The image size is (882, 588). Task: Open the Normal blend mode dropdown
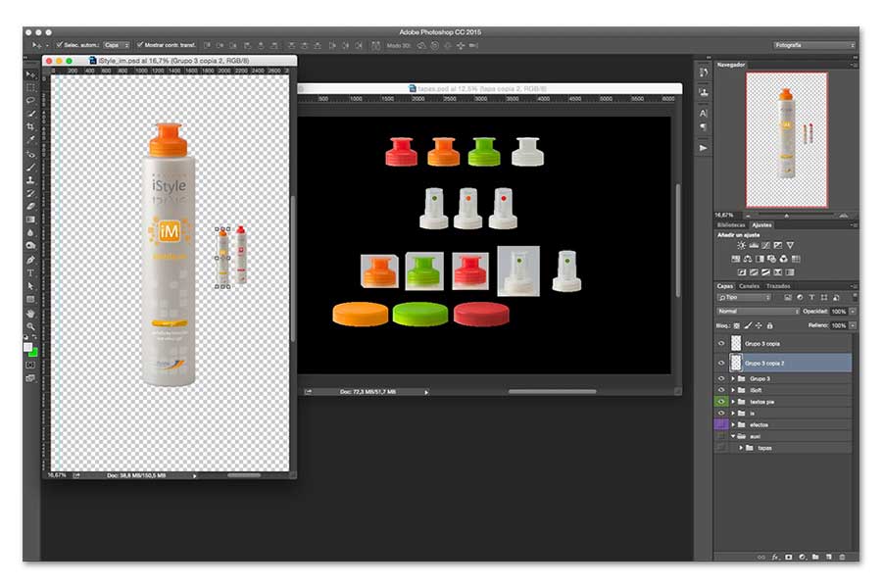[758, 312]
